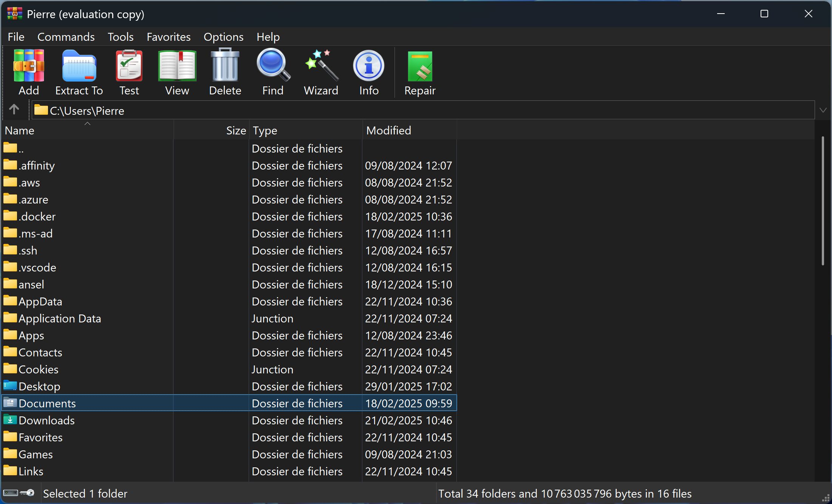The image size is (832, 504).
Task: Click the vertical scrollbar thumb
Action: point(823,201)
